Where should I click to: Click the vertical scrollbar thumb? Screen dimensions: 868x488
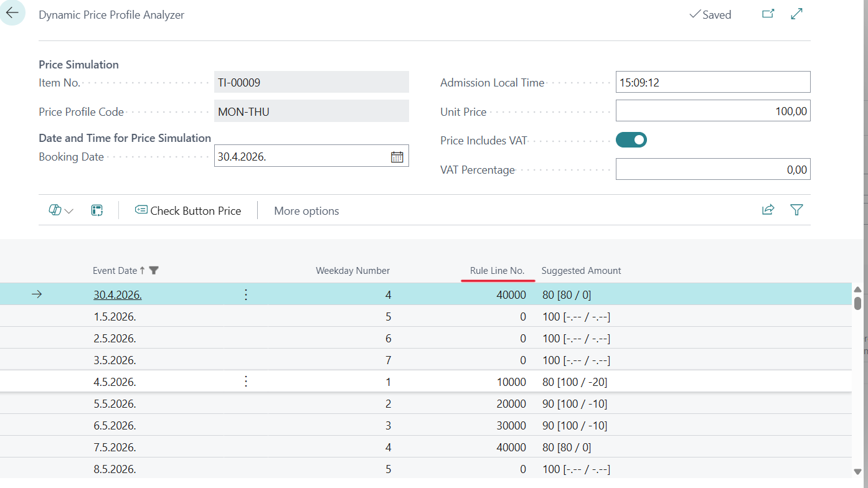[x=857, y=303]
